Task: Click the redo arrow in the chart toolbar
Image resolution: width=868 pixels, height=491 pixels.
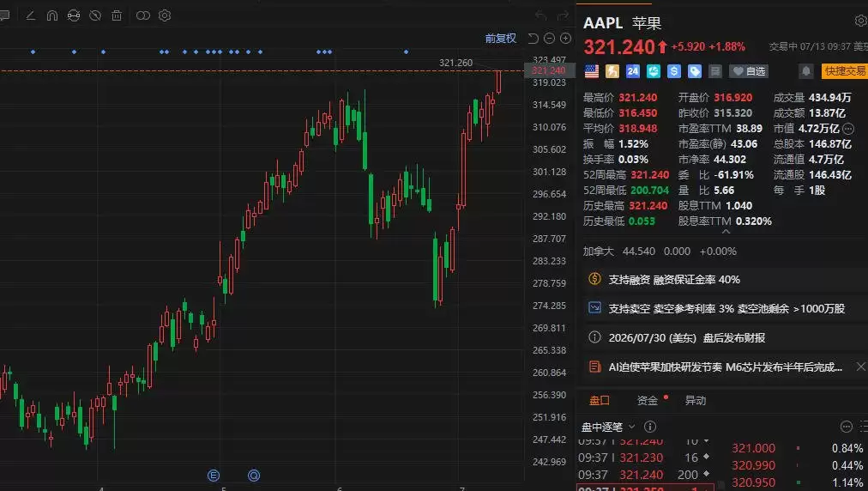Action: tap(563, 15)
